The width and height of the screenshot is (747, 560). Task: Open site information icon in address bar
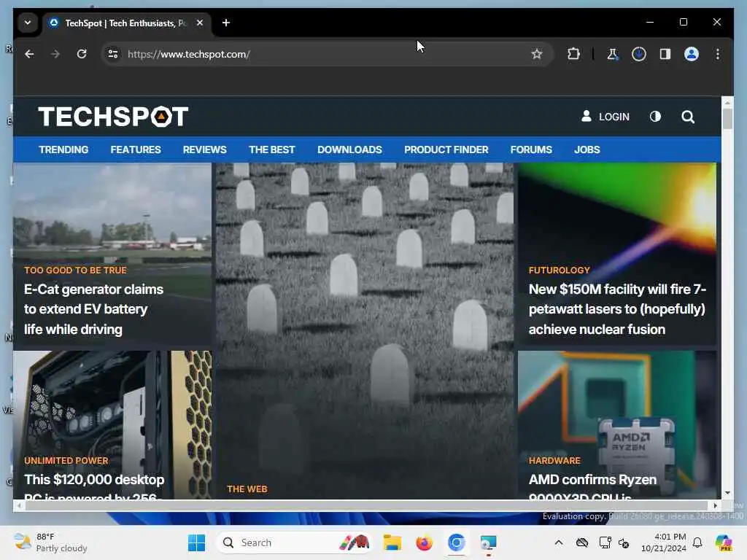113,54
